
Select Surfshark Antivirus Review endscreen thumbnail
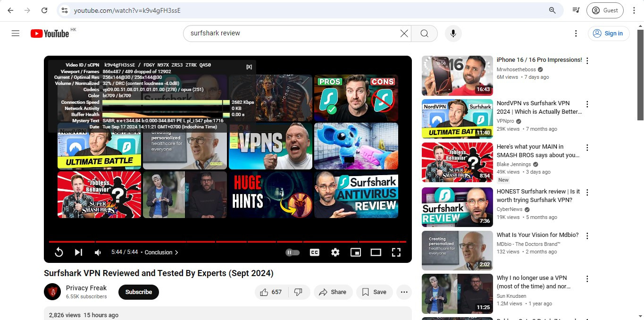coord(356,194)
